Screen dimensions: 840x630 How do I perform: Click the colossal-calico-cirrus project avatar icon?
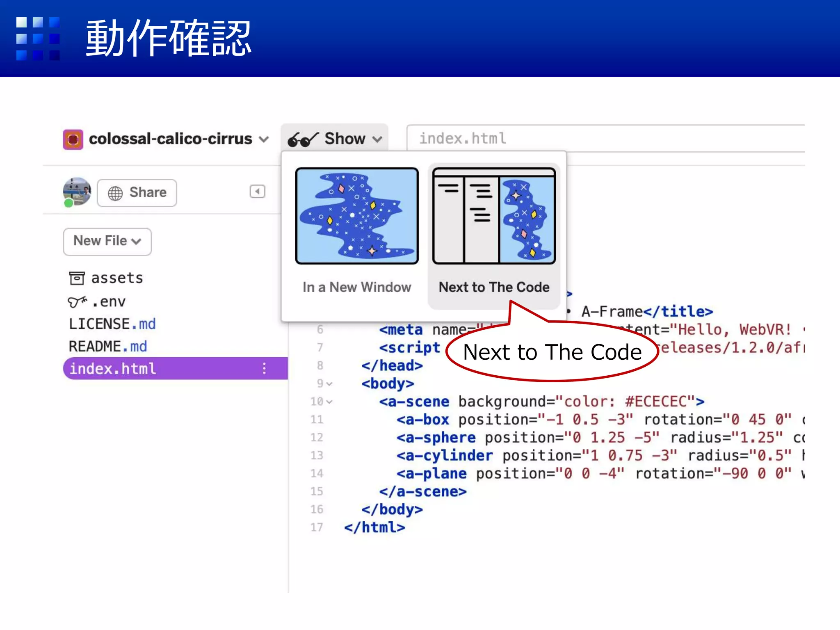73,139
